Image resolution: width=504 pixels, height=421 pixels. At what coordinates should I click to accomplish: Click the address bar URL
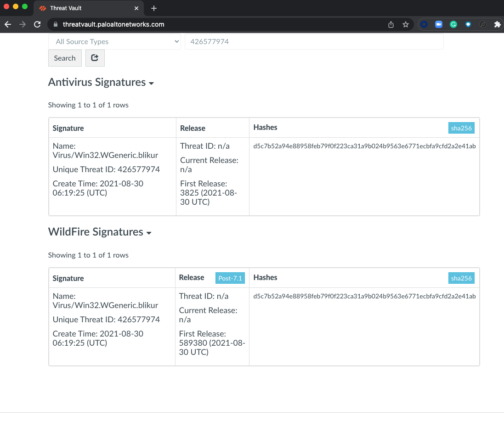(113, 24)
